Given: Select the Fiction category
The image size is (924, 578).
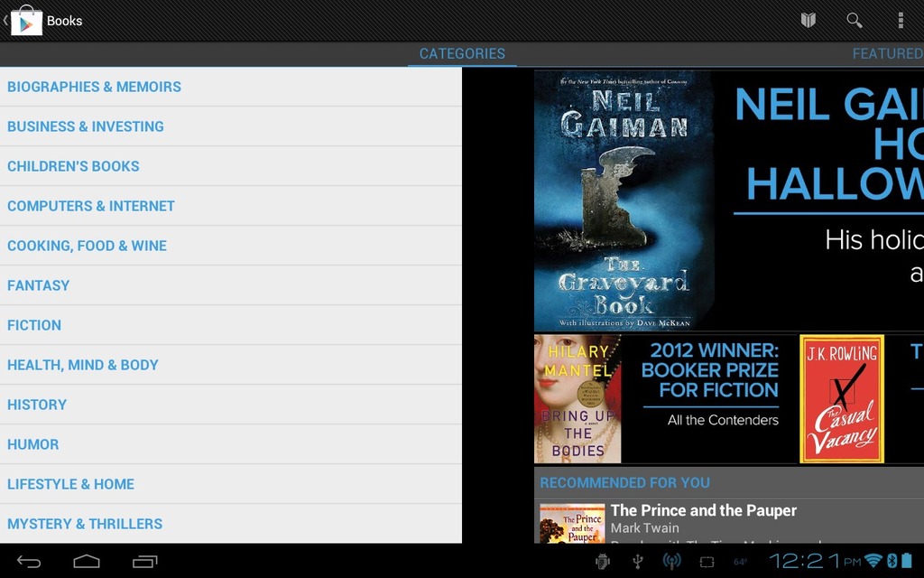Looking at the screenshot, I should (231, 325).
